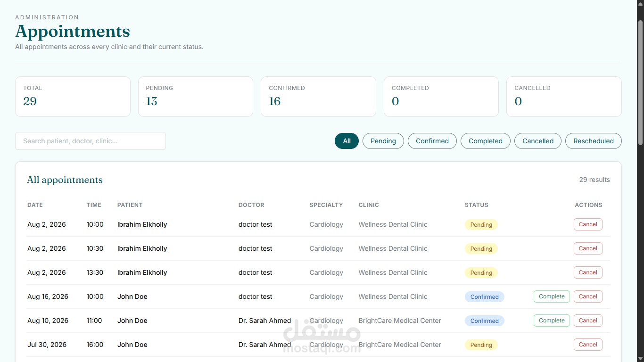Click the Confirmed count card
The image size is (644, 362).
click(318, 97)
